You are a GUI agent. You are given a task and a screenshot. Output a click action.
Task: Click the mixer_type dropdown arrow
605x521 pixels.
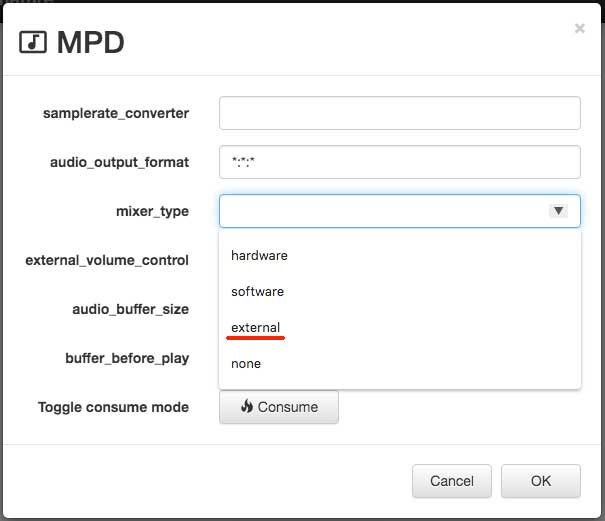pyautogui.click(x=558, y=211)
